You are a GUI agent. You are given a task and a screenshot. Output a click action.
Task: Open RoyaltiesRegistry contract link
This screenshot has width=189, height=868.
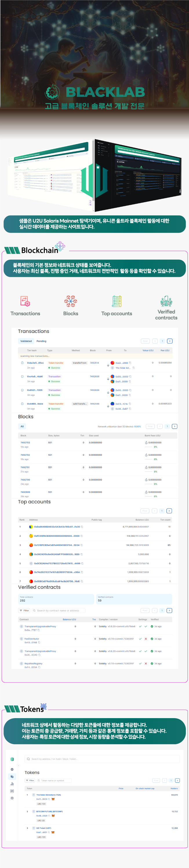[33, 663]
